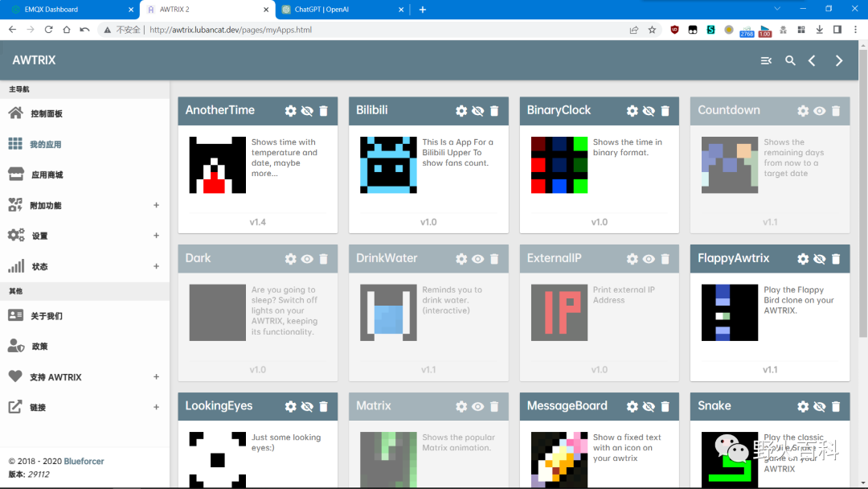Open Bilibili app settings gear
Image resolution: width=868 pixels, height=489 pixels.
click(461, 111)
